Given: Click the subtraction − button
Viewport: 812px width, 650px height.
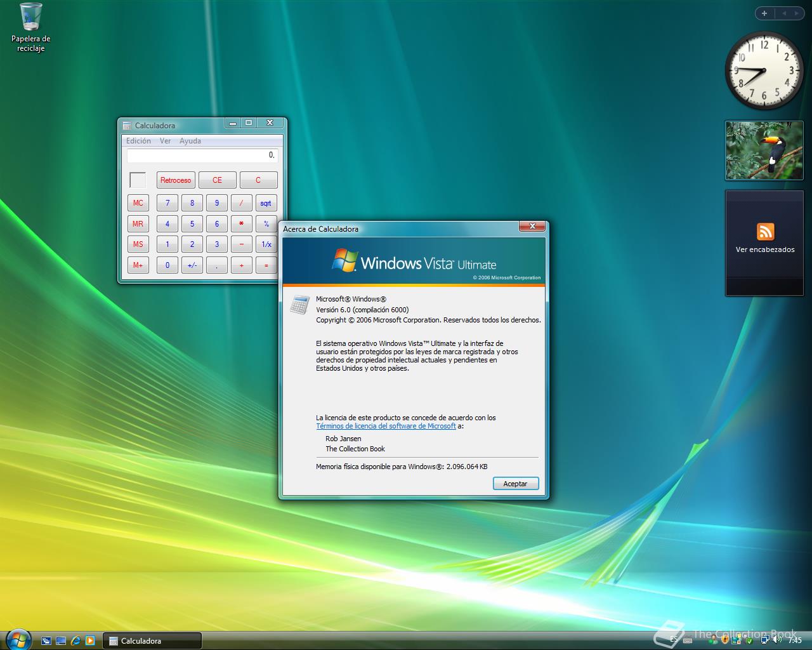Looking at the screenshot, I should pos(242,244).
